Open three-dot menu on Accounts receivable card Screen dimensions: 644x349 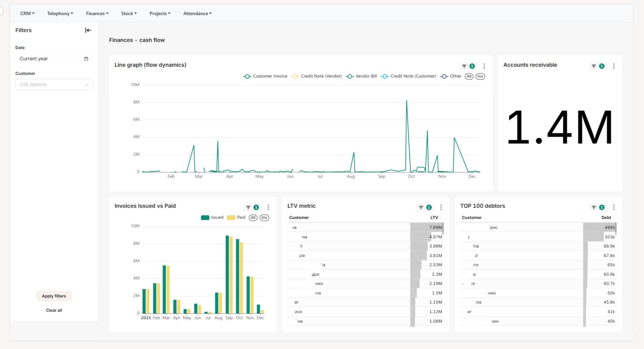click(x=613, y=66)
